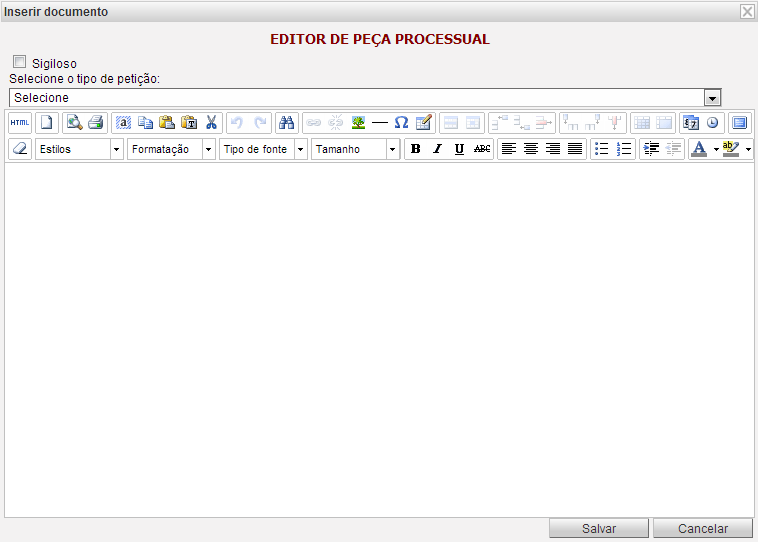Justify text fully
758x542 pixels.
coord(575,149)
